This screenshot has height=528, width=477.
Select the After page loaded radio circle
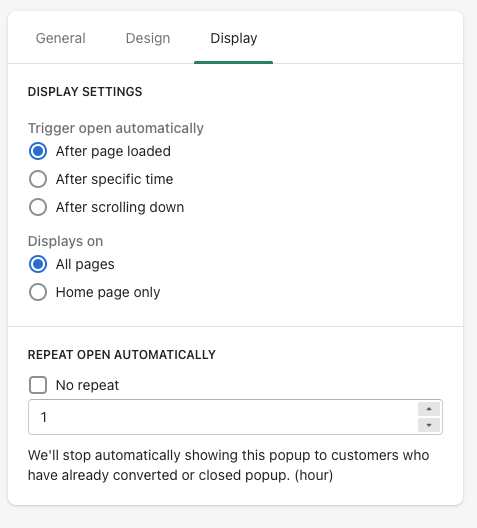point(38,151)
